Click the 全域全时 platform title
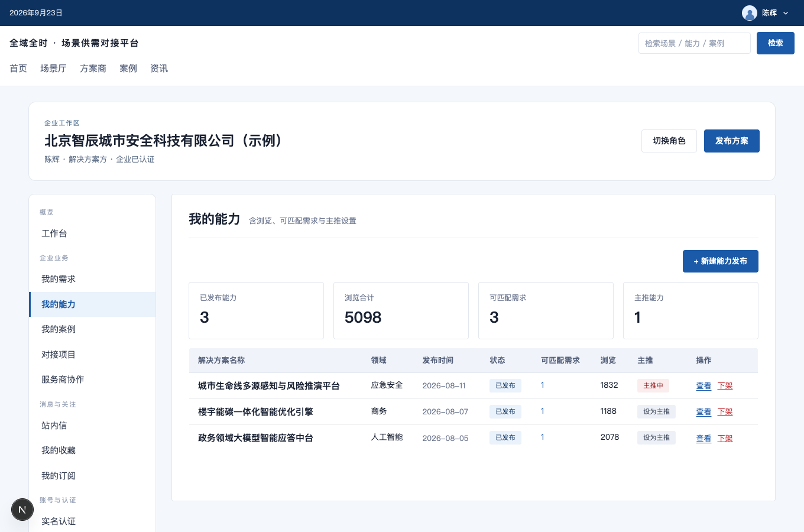This screenshot has height=532, width=804. pyautogui.click(x=74, y=43)
